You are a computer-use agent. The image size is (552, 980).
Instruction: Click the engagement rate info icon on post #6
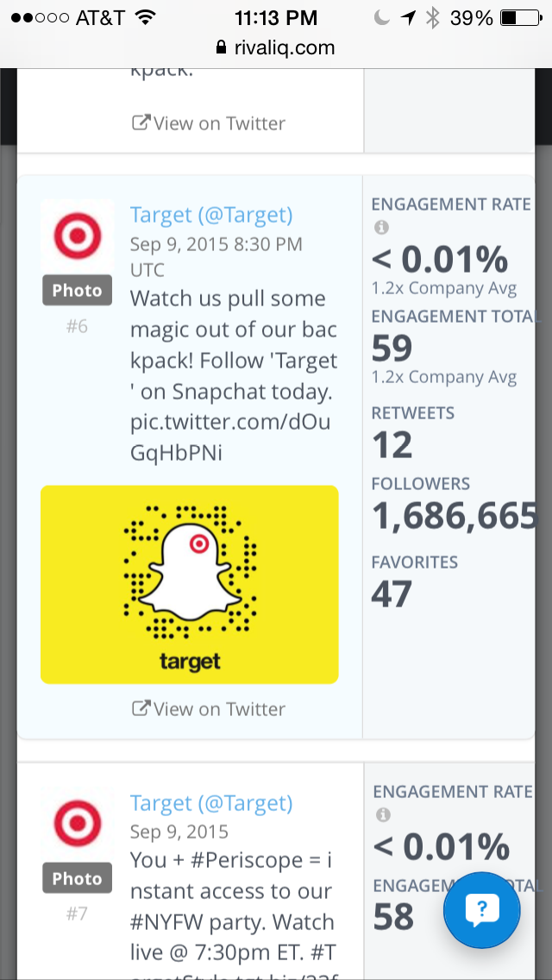pyautogui.click(x=381, y=228)
